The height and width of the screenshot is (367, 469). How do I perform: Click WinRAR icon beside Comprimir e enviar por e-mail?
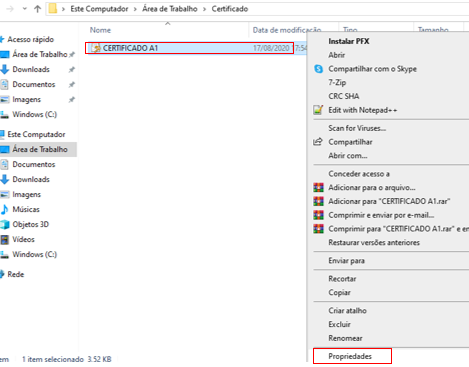[318, 215]
